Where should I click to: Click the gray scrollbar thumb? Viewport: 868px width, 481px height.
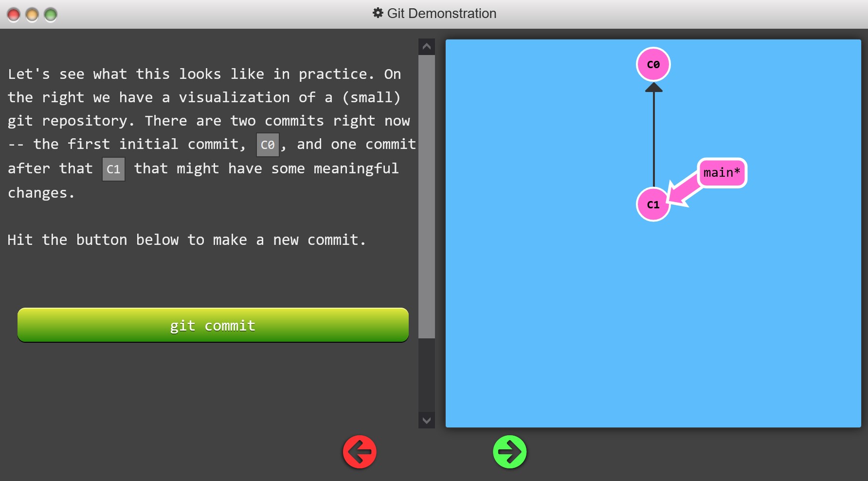click(x=427, y=195)
